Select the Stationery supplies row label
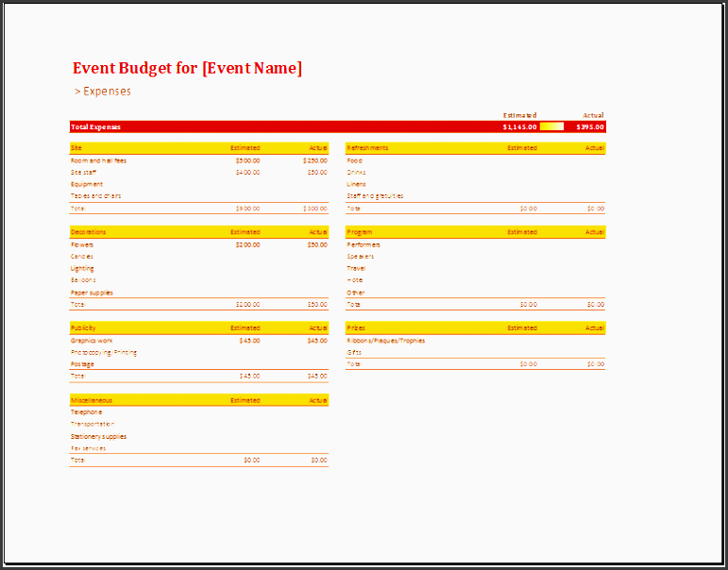The width and height of the screenshot is (728, 570). pyautogui.click(x=98, y=437)
